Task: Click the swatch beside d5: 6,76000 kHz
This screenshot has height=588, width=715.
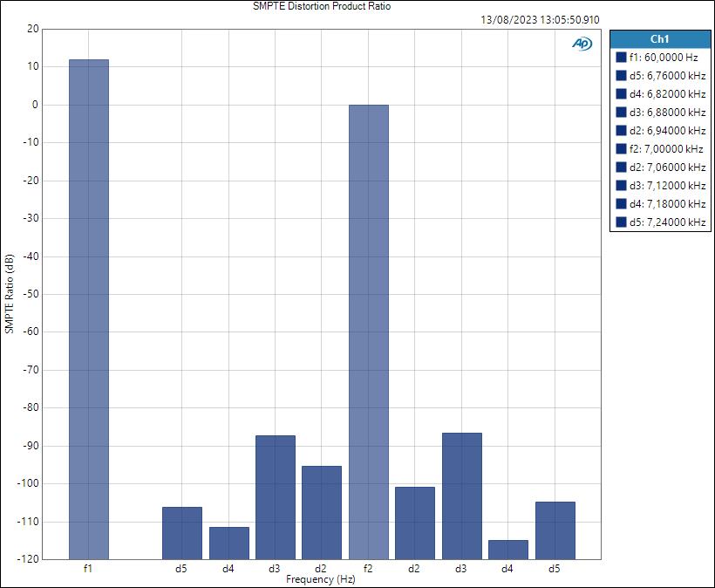Action: 621,75
